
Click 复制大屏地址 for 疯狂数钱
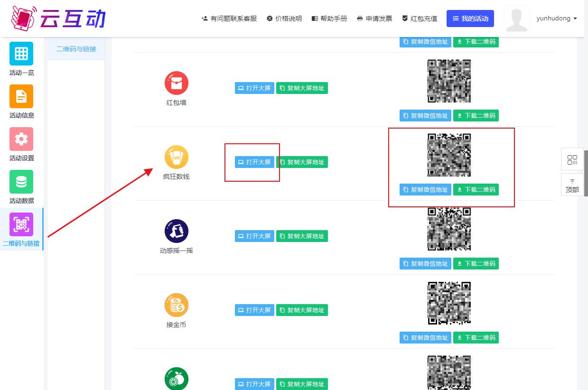[x=302, y=162]
